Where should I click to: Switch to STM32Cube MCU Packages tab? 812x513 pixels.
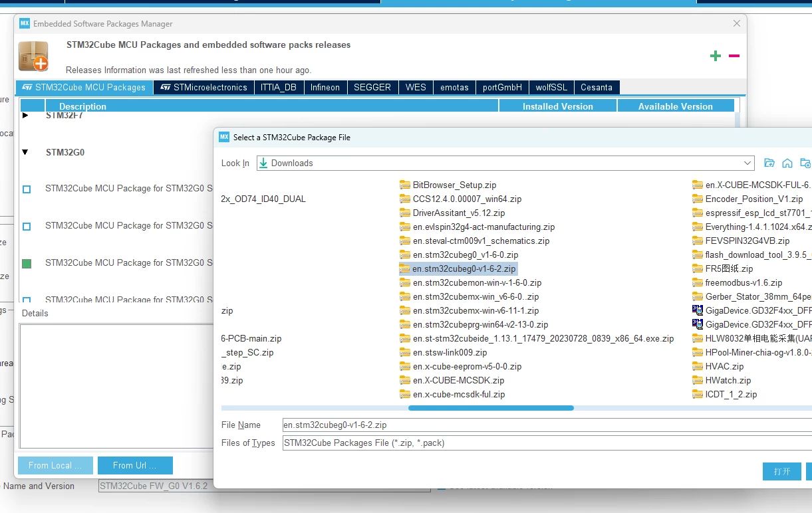tap(84, 87)
